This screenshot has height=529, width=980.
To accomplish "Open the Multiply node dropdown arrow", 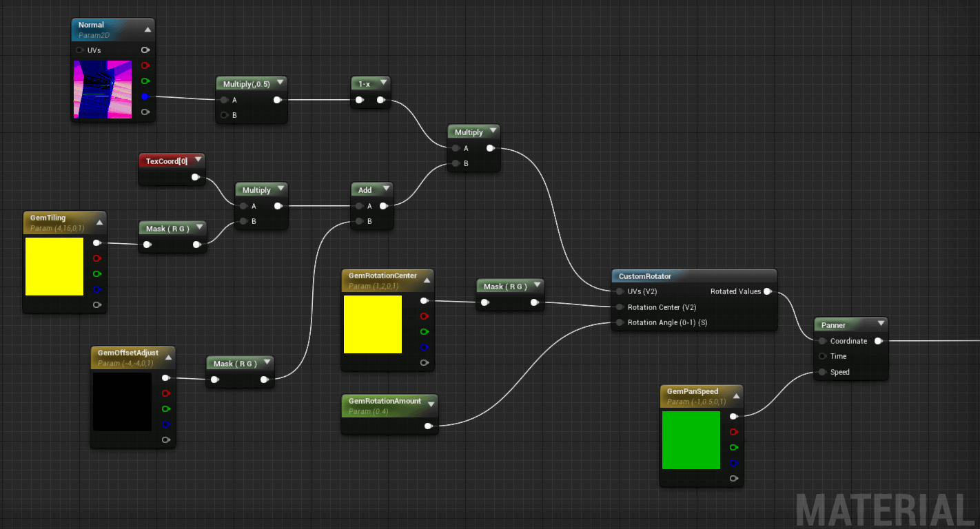I will point(493,131).
